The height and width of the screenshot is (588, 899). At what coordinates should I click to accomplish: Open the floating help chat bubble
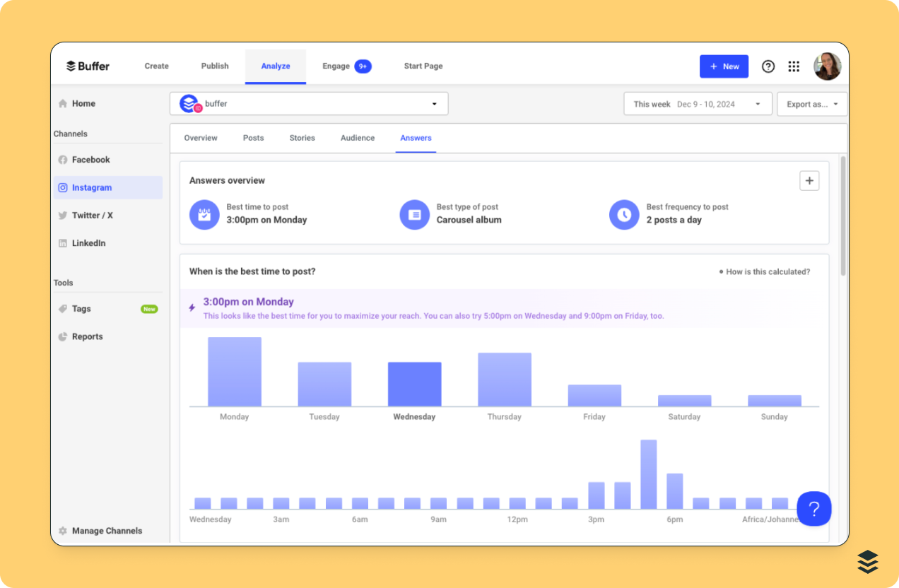[813, 508]
